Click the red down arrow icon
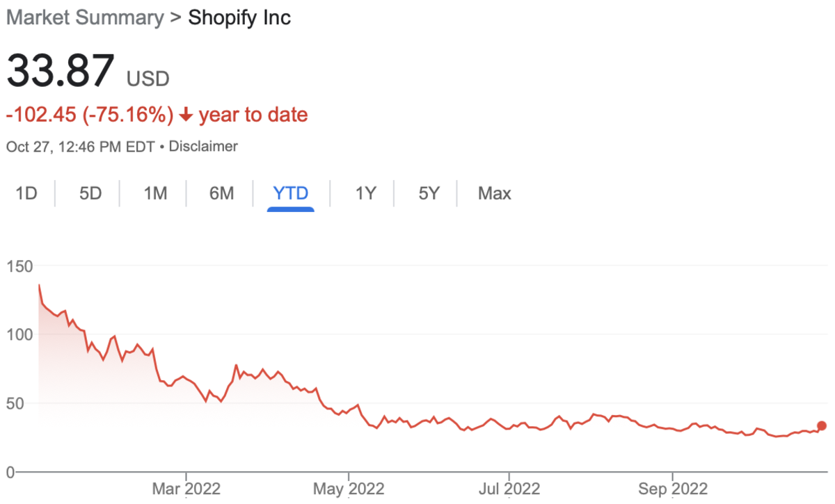 pos(185,115)
